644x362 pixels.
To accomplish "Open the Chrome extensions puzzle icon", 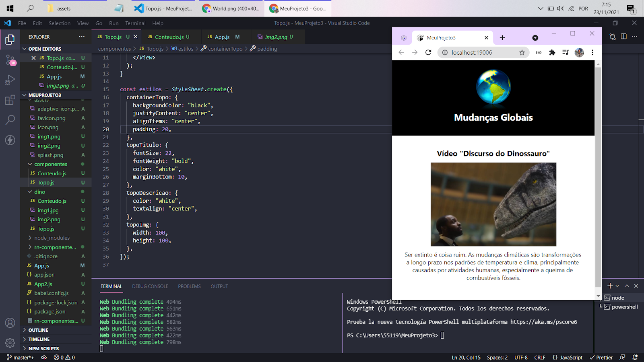I will [552, 52].
